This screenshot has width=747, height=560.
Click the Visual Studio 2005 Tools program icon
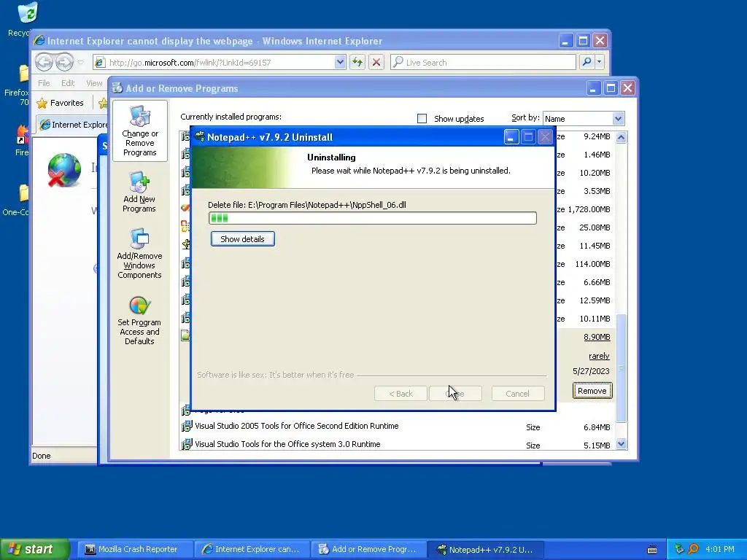[186, 426]
